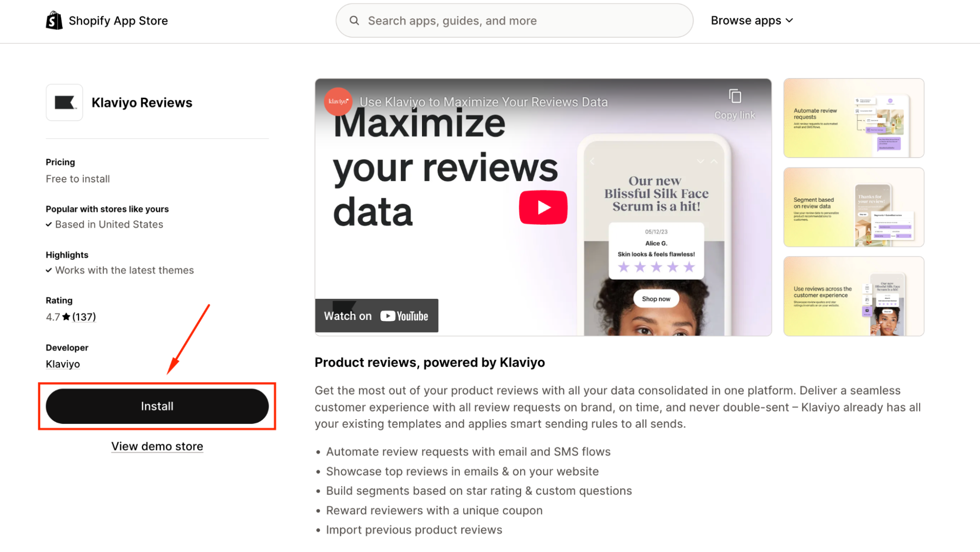Open the Klaviyo developer link
980x552 pixels.
tap(63, 364)
